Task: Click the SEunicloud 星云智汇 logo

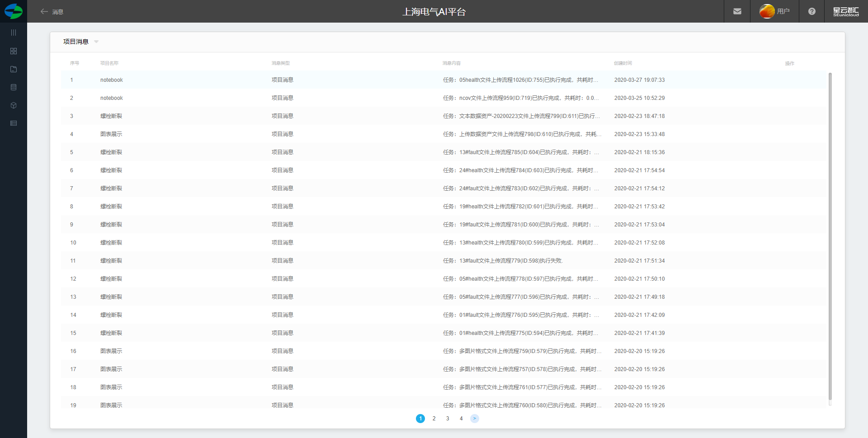Action: [846, 11]
